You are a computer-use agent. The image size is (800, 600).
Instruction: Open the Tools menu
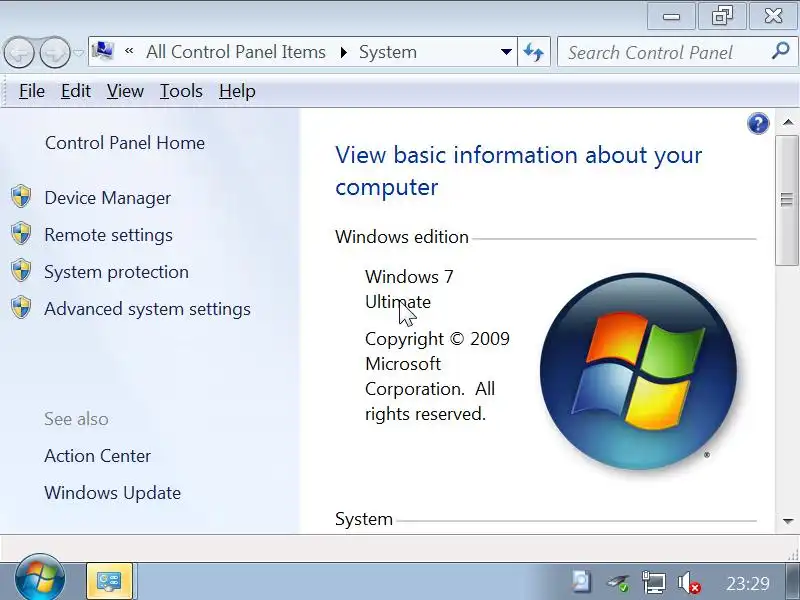click(x=181, y=91)
